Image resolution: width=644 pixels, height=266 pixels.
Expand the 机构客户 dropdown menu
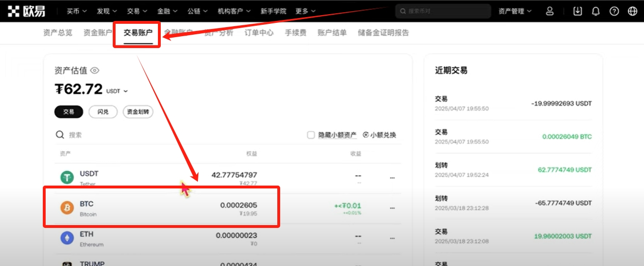234,11
